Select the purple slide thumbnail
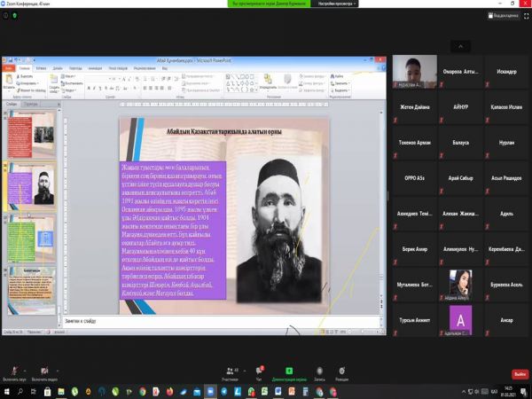This screenshot has width=532, height=399. click(x=20, y=186)
